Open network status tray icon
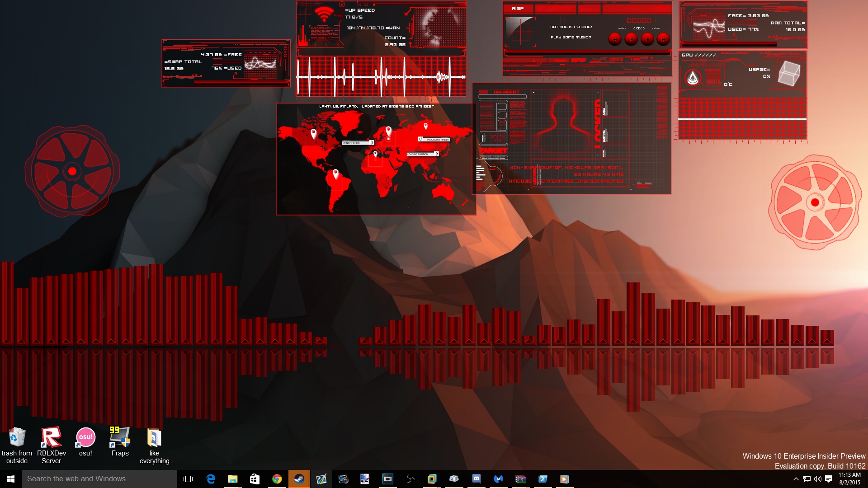Viewport: 868px width, 488px height. coord(807,479)
